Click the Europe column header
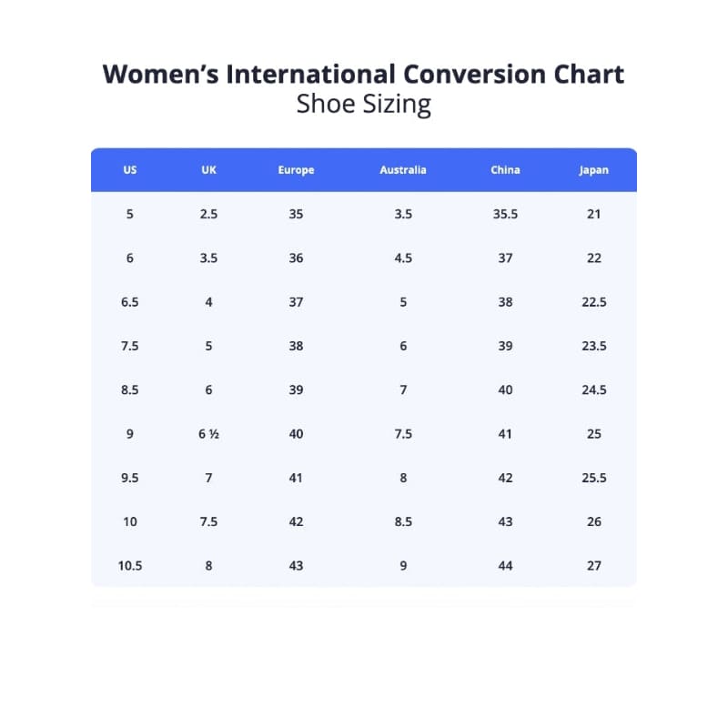Viewport: 728px width, 728px height. [296, 170]
